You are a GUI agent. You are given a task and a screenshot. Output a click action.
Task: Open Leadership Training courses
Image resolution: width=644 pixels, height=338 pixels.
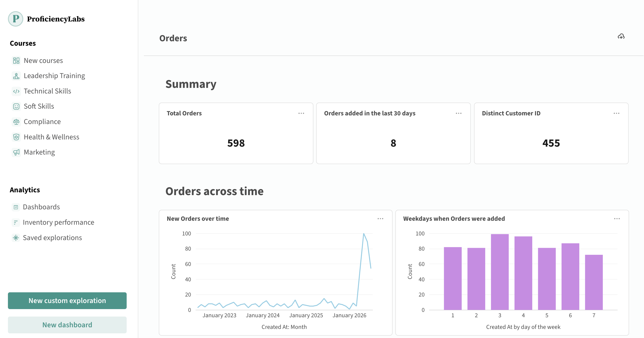tap(54, 76)
